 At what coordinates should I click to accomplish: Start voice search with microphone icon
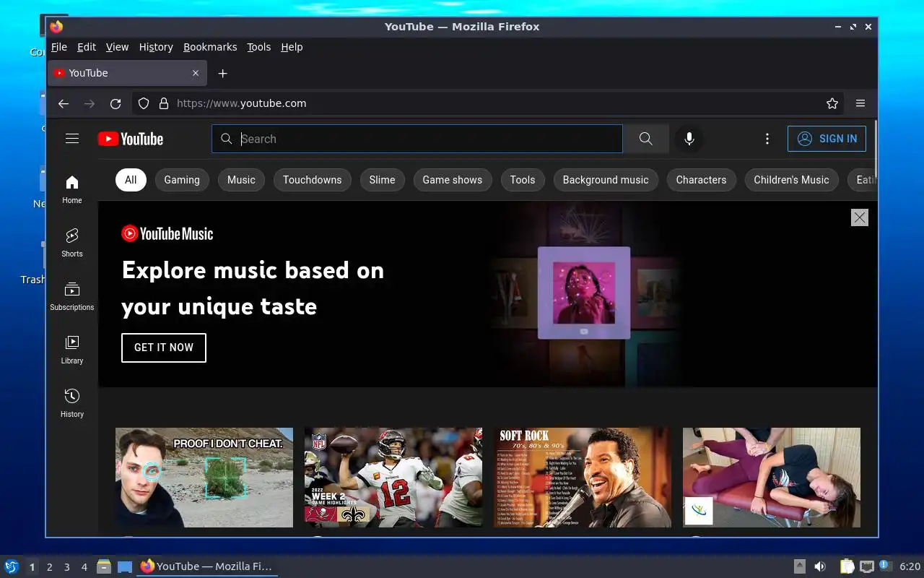click(x=689, y=139)
